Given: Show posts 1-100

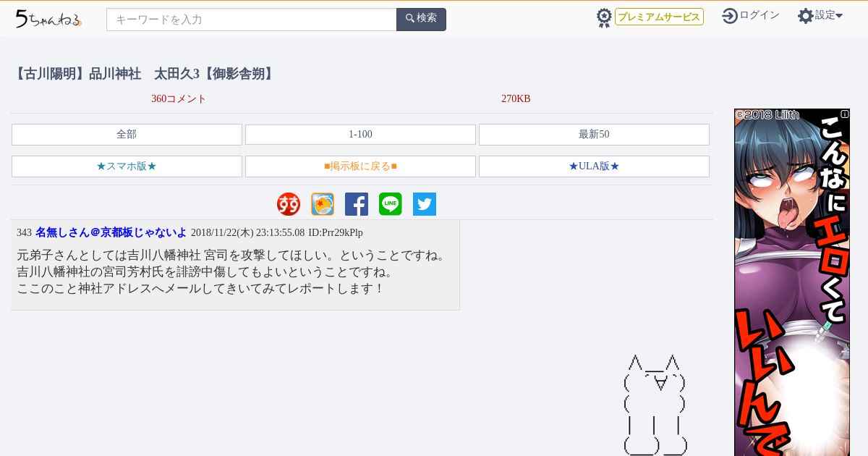Looking at the screenshot, I should click(360, 135).
